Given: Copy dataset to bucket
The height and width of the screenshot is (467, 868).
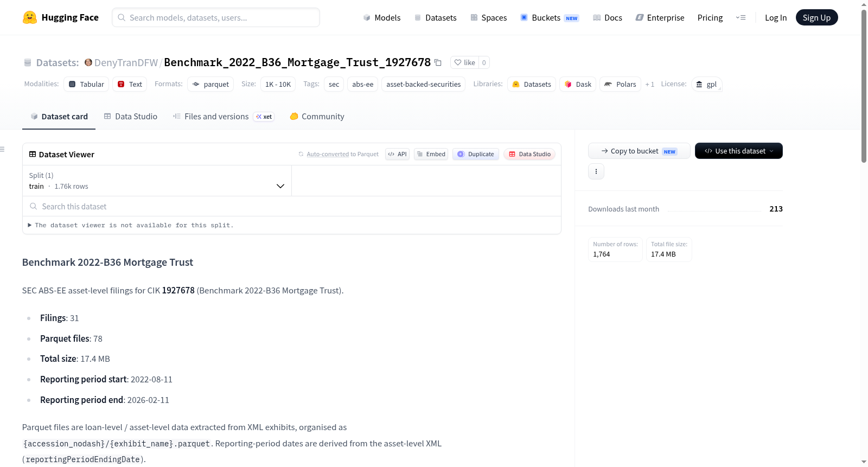Looking at the screenshot, I should [x=639, y=151].
